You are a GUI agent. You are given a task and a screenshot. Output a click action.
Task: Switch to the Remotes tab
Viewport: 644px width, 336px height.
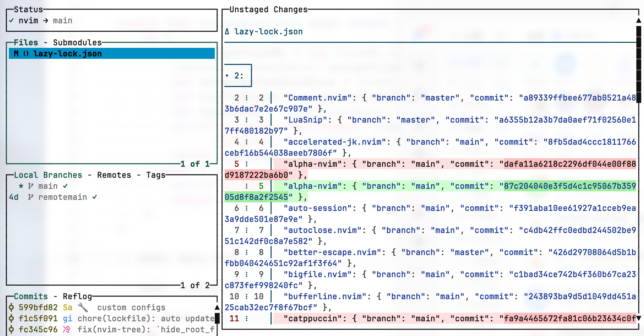click(x=114, y=175)
